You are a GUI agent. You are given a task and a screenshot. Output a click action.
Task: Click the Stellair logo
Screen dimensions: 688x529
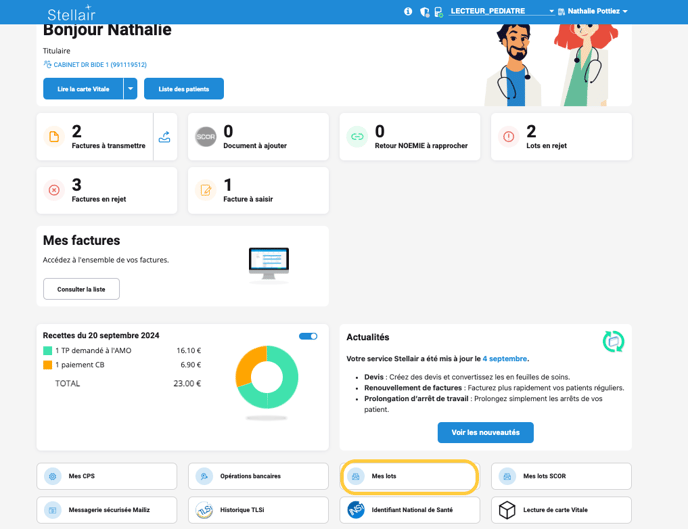point(71,13)
